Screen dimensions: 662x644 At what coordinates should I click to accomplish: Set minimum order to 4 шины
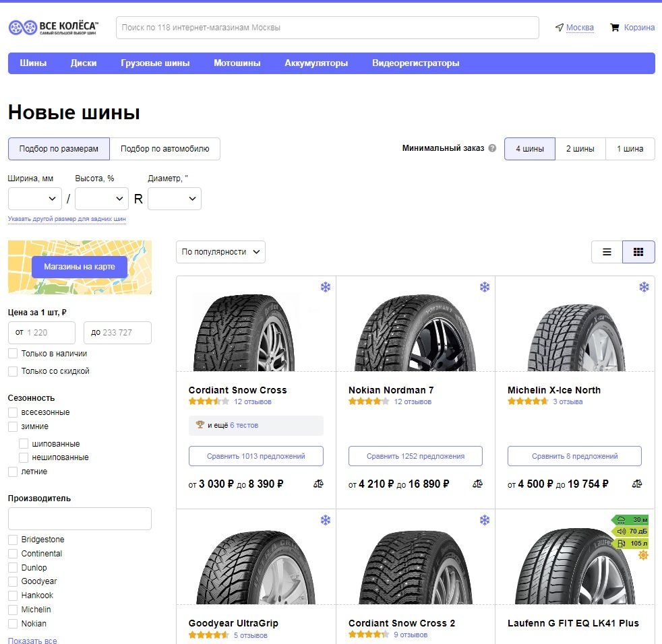point(530,149)
